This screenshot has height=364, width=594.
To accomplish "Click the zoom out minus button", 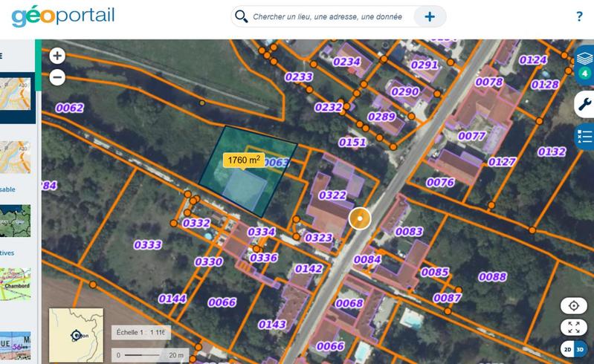I will [57, 77].
